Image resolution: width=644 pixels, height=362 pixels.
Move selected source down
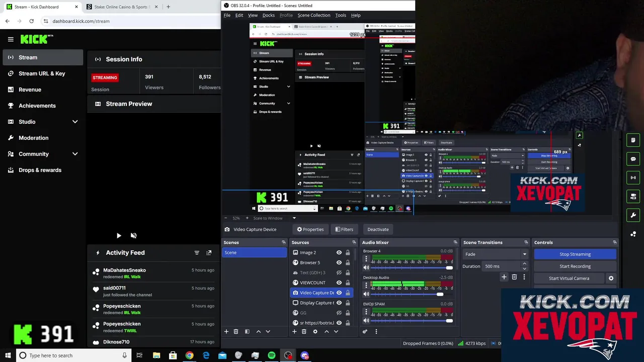(x=336, y=331)
